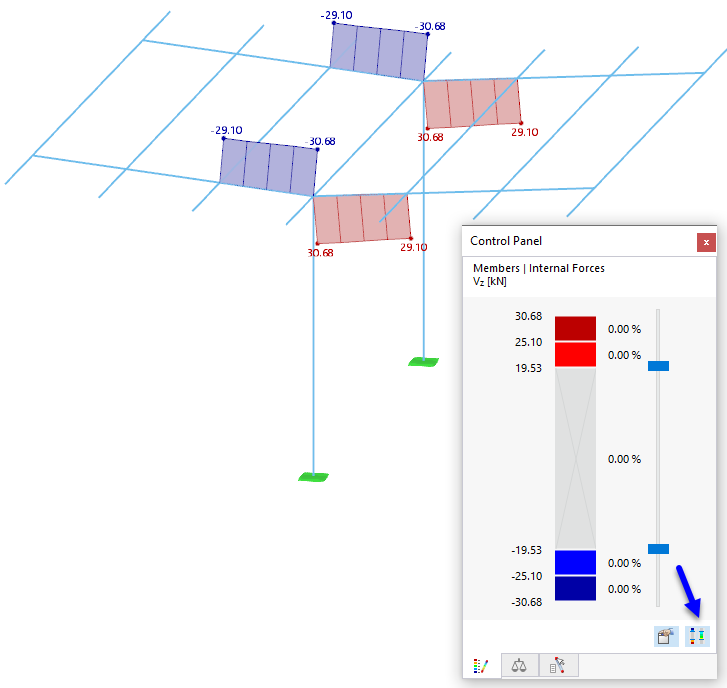The image size is (727, 688).
Task: Select the front red shear force diagram
Action: click(362, 219)
